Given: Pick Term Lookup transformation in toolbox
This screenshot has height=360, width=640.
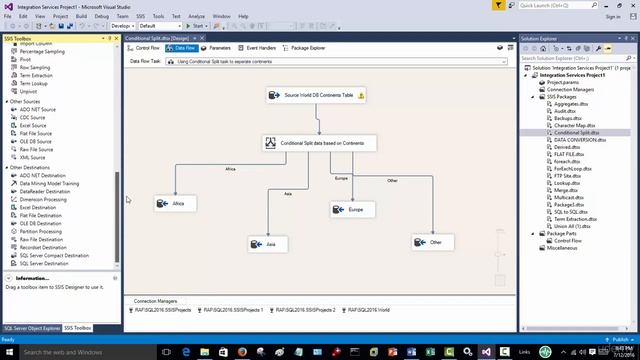Looking at the screenshot, I should click(33, 83).
